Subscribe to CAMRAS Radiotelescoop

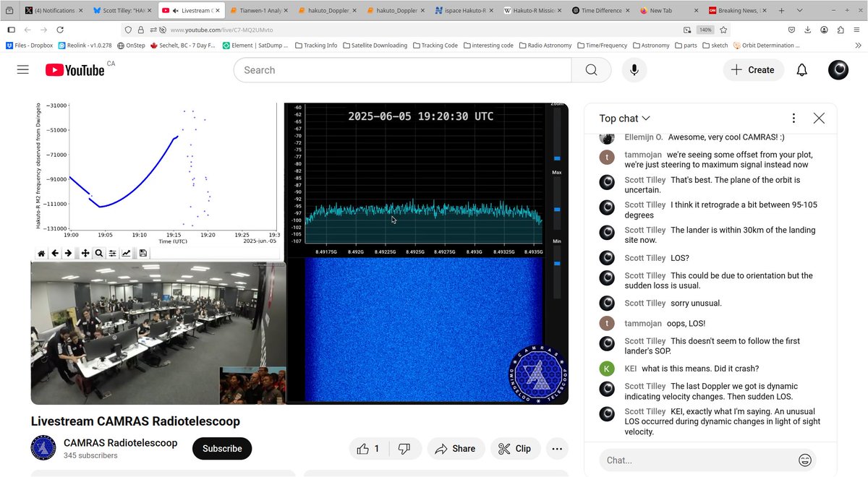[x=222, y=449]
